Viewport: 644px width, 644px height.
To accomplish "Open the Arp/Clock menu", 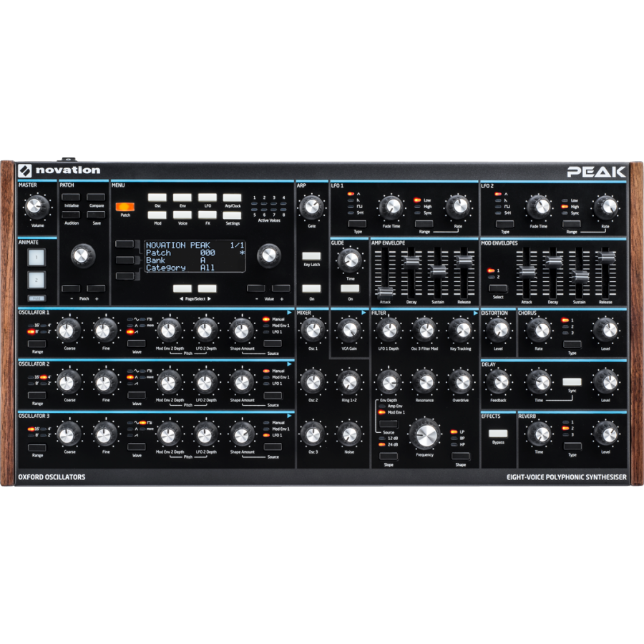I will tap(232, 197).
